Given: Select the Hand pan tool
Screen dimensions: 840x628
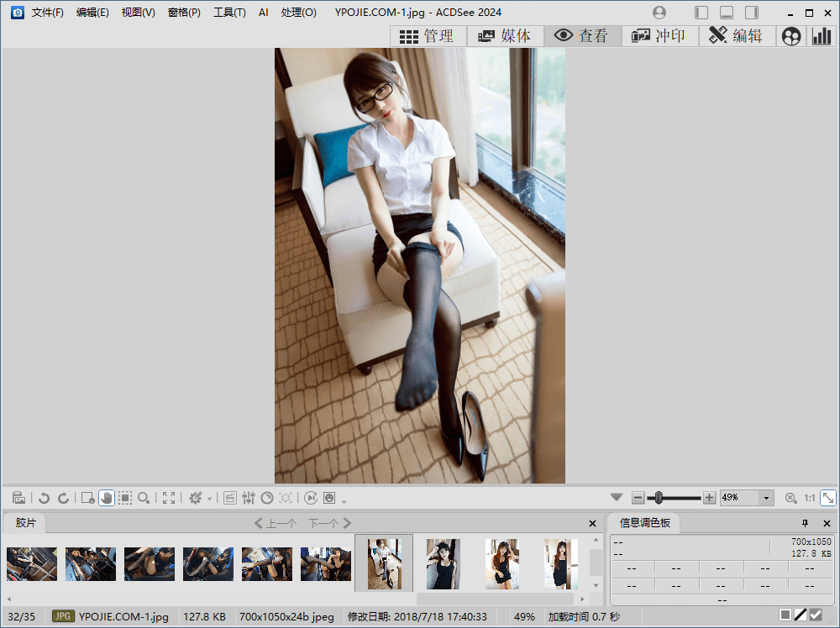Looking at the screenshot, I should [107, 498].
